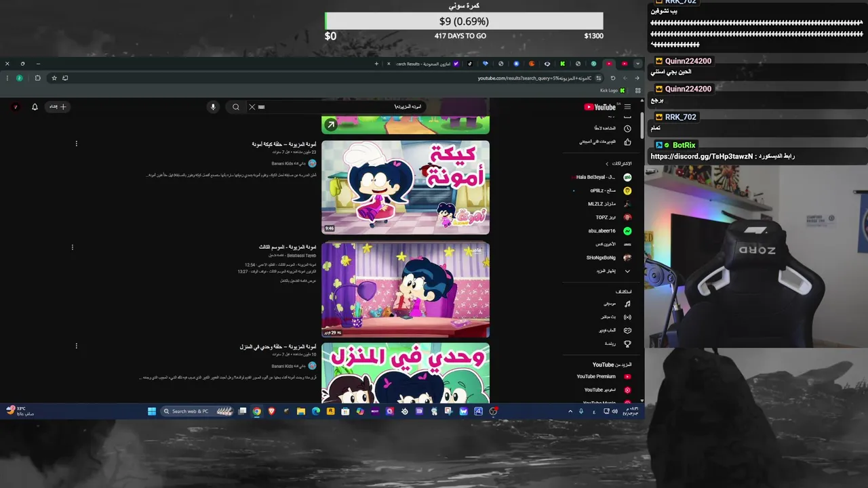Open Liked videos with thumbs-up icon
868x488 pixels.
(x=605, y=142)
